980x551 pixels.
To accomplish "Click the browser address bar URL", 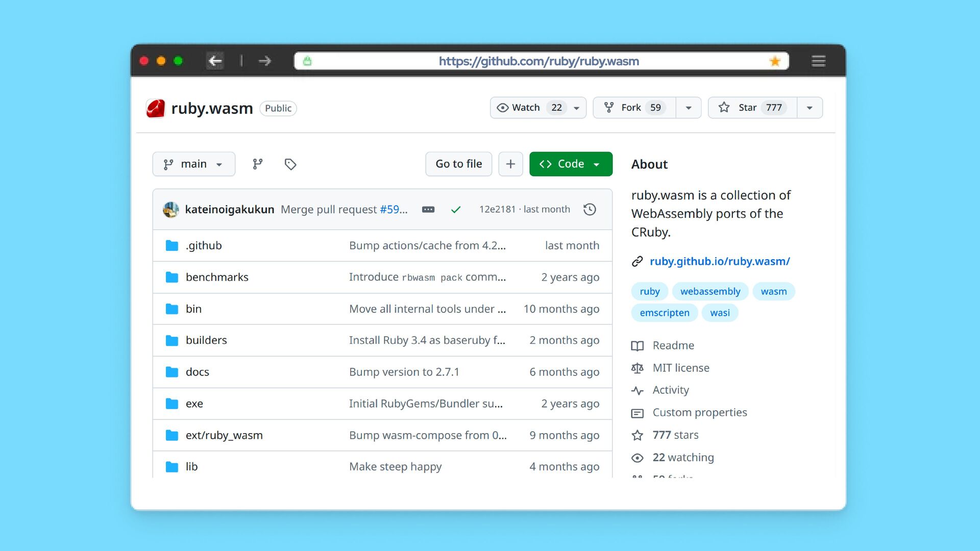I will (539, 61).
